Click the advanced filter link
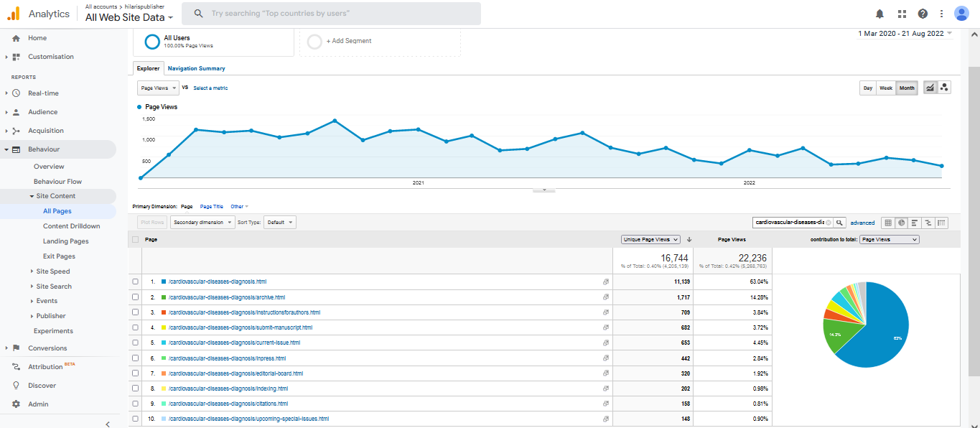 862,223
